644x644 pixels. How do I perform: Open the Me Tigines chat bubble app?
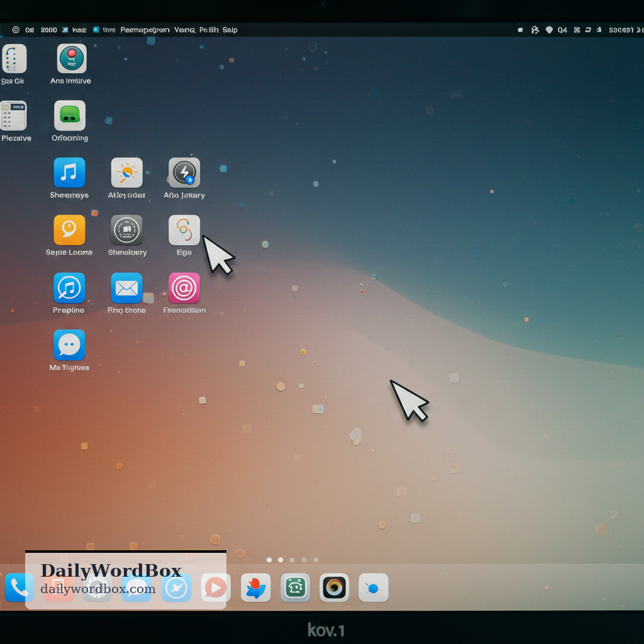coord(69,345)
